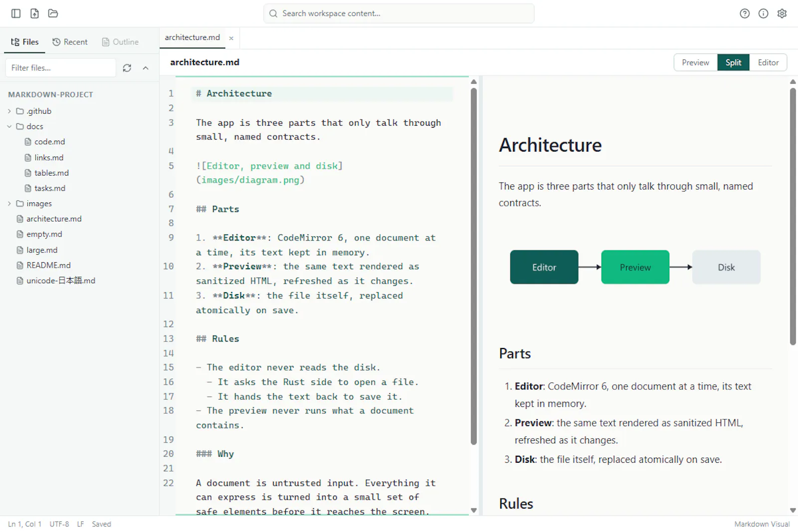Open settings with the gear icon
The height and width of the screenshot is (532, 798).
click(x=782, y=13)
